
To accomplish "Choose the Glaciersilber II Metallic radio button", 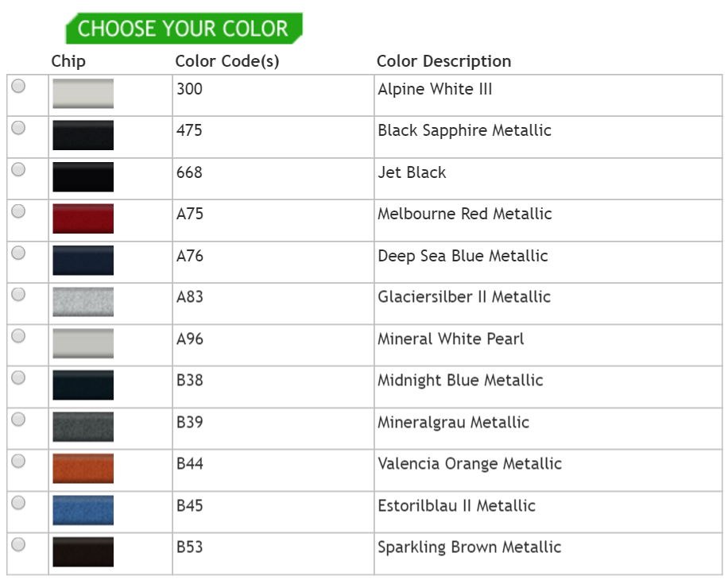I will coord(18,294).
